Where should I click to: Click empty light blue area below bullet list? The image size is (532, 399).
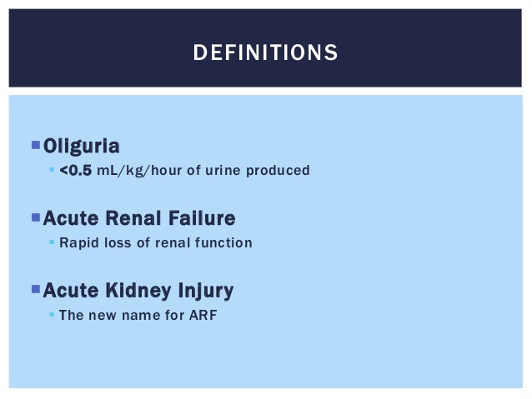point(265,356)
